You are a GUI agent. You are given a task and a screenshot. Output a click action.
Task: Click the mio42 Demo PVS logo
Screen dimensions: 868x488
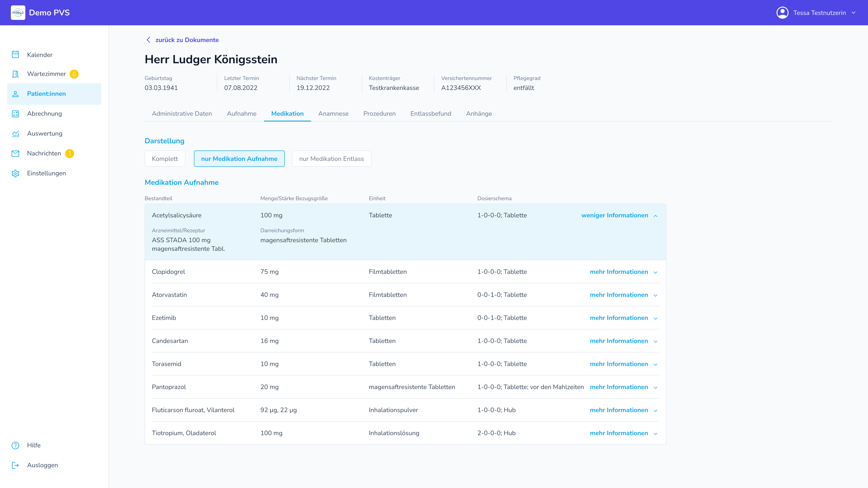click(18, 12)
